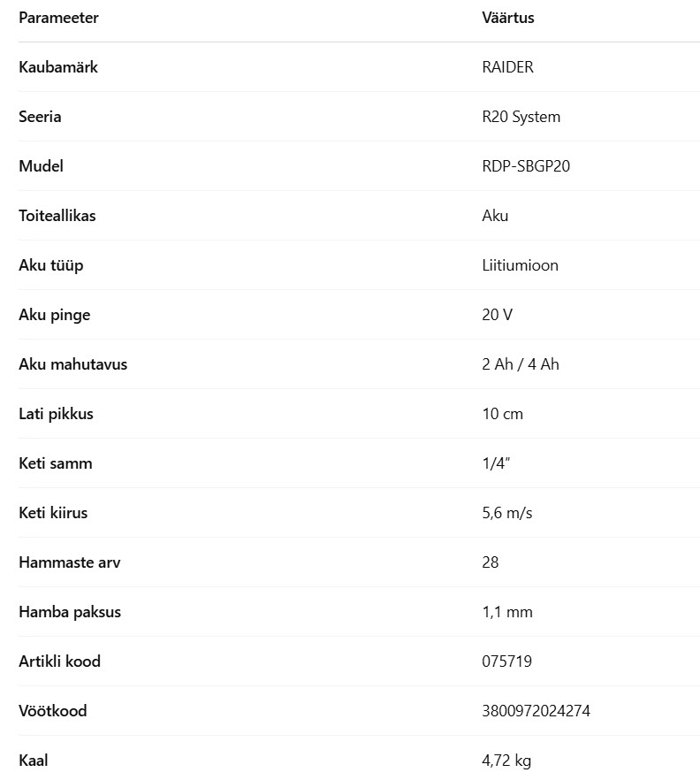Click the Keti samm row label
The image size is (700, 780).
click(x=56, y=463)
